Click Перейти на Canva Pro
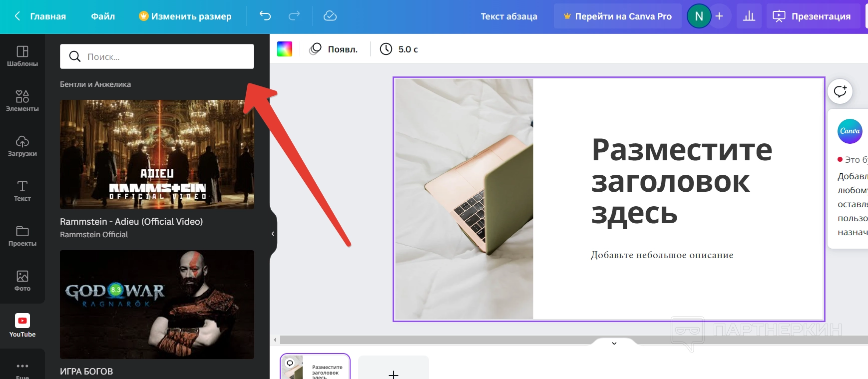Image resolution: width=868 pixels, height=379 pixels. point(618,16)
